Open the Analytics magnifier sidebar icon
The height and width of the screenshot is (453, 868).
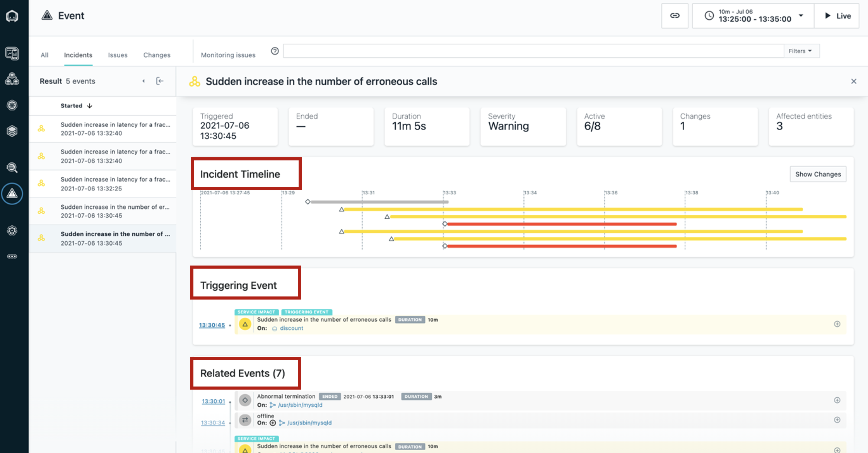tap(12, 168)
